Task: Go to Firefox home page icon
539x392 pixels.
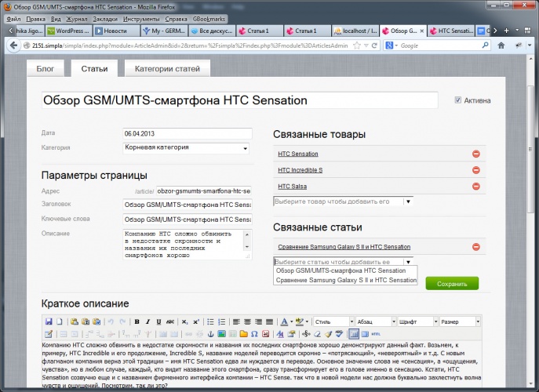Action: pyautogui.click(x=501, y=45)
